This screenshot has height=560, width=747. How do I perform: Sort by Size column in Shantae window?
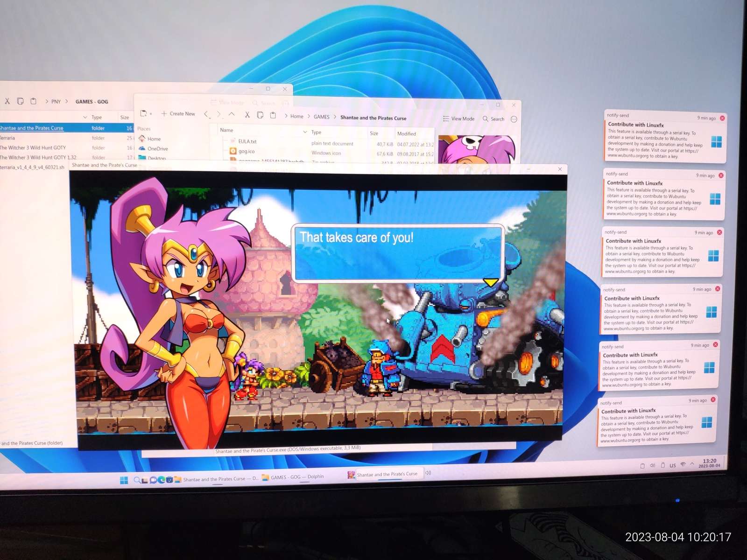374,133
